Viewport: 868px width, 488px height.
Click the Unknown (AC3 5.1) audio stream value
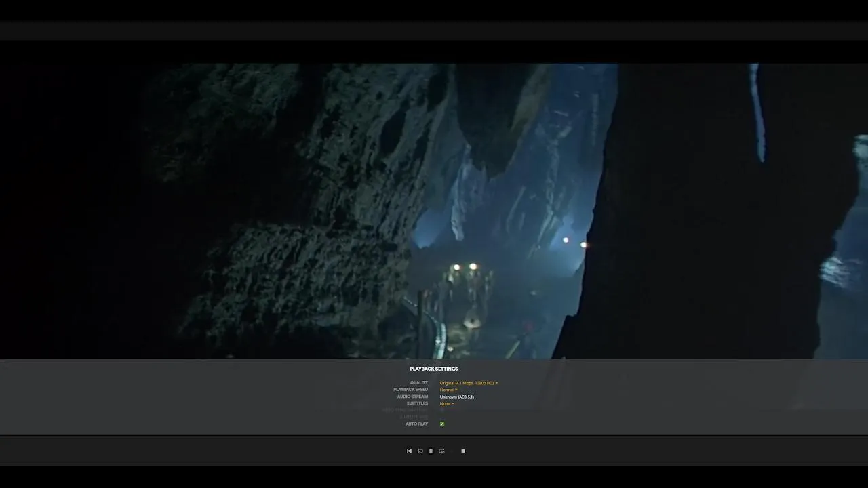point(456,396)
